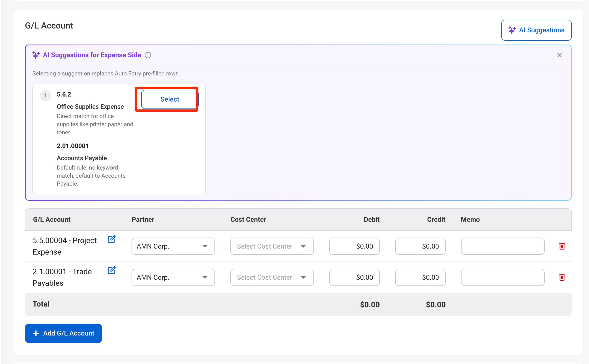Screen dimensions: 589x364
Task: Click the info icon beside AI Suggestions title
Action: [148, 55]
